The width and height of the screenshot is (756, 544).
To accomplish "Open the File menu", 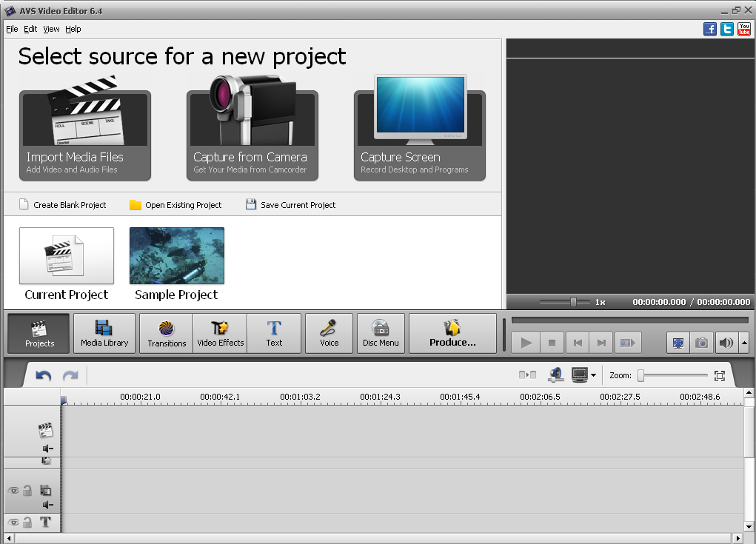I will pyautogui.click(x=12, y=29).
